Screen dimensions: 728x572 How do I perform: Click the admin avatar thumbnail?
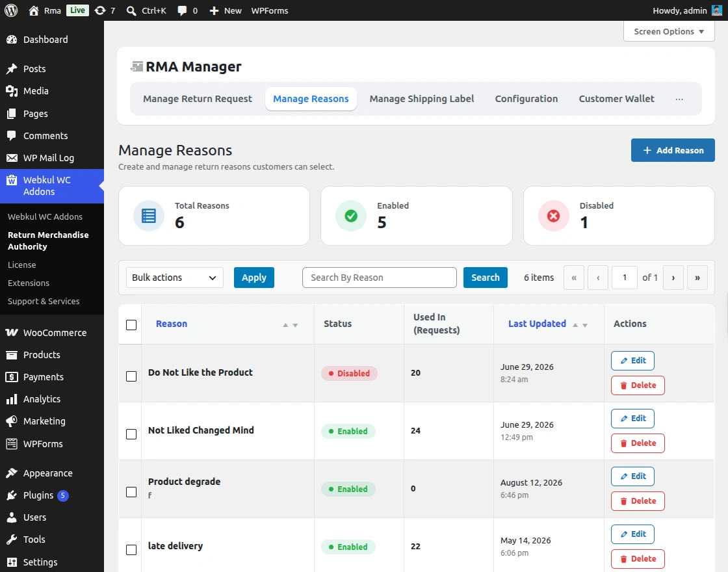[717, 10]
